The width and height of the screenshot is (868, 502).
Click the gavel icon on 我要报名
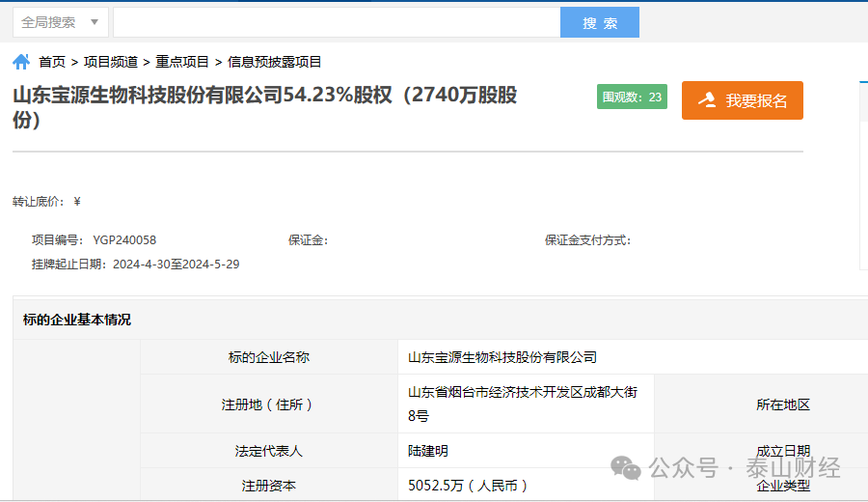tap(707, 99)
